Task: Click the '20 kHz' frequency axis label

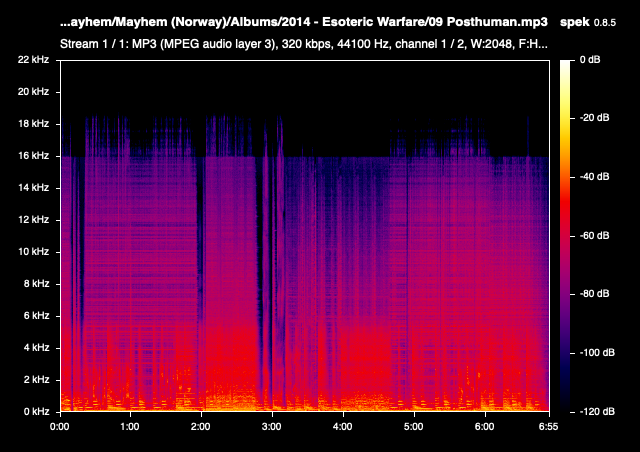Action: (x=33, y=91)
